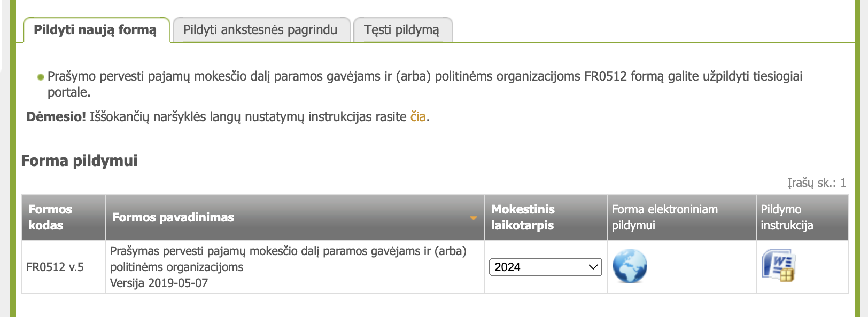Image resolution: width=868 pixels, height=317 pixels.
Task: Click the Mokestinis laikotarpis column header
Action: 523,217
